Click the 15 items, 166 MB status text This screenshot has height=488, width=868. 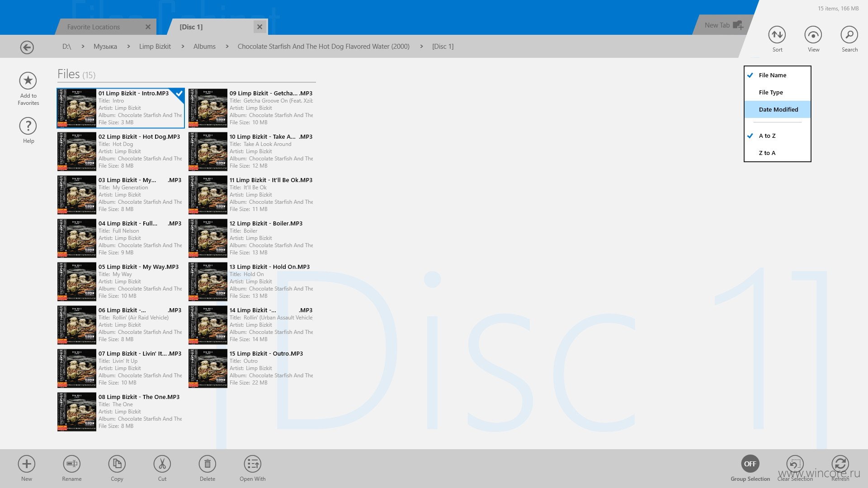pyautogui.click(x=838, y=9)
